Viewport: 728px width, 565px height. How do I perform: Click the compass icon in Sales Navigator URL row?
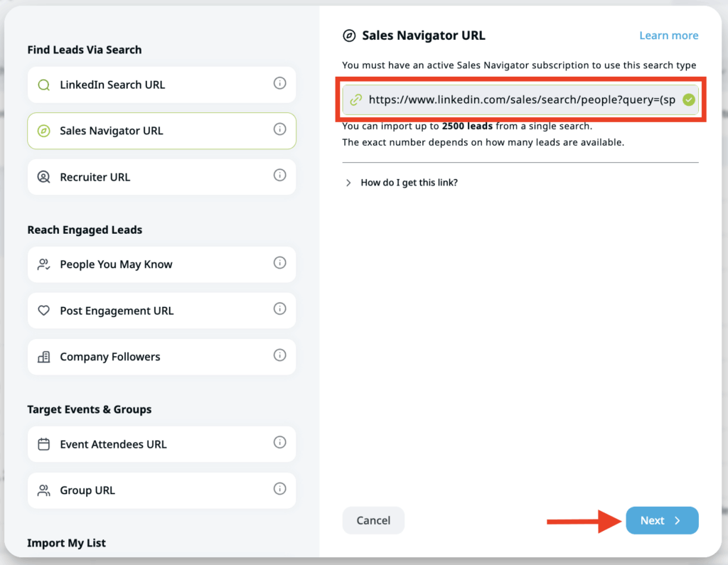(x=43, y=131)
